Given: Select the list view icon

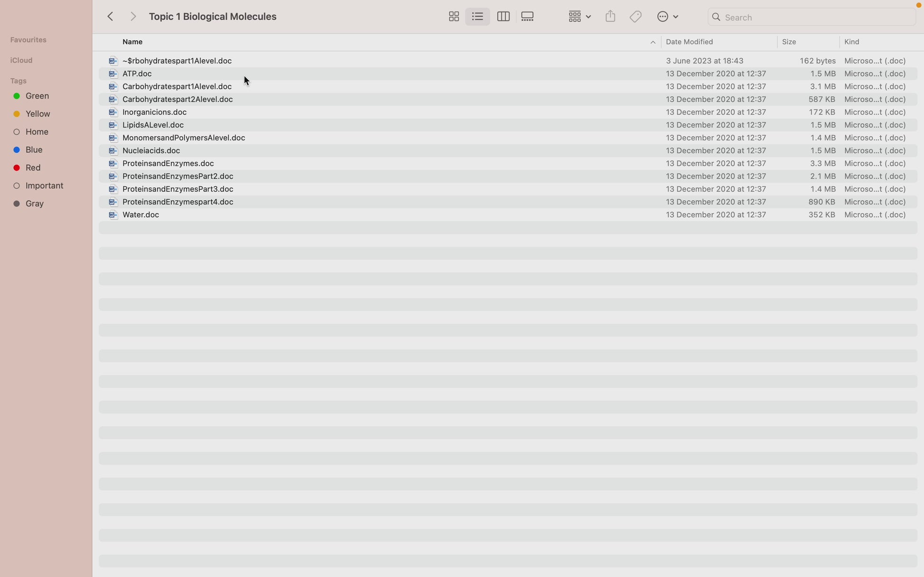Looking at the screenshot, I should click(478, 17).
